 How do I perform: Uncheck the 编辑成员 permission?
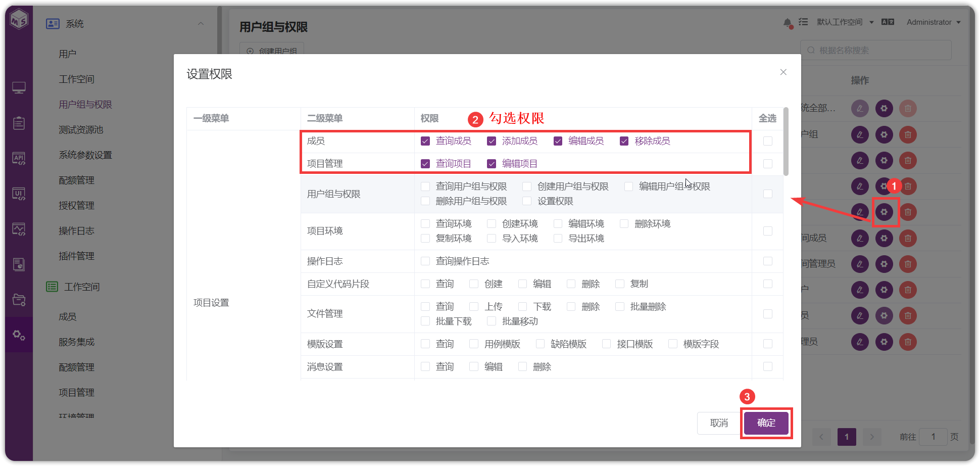coord(558,141)
